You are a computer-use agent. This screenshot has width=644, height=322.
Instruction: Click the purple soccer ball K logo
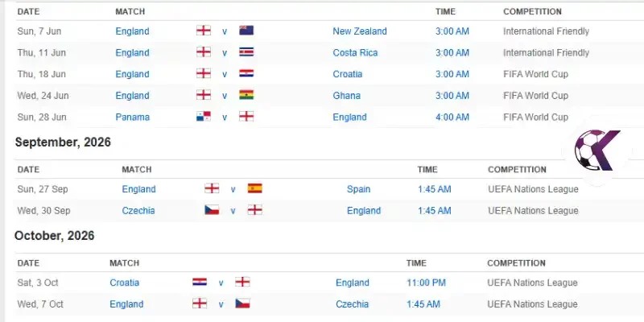pyautogui.click(x=597, y=151)
